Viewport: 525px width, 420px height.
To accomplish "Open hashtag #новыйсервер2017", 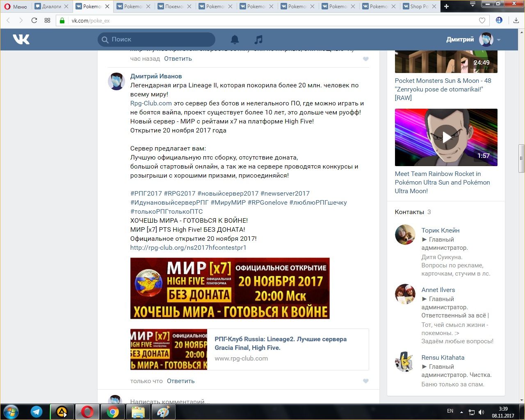I will (x=228, y=194).
